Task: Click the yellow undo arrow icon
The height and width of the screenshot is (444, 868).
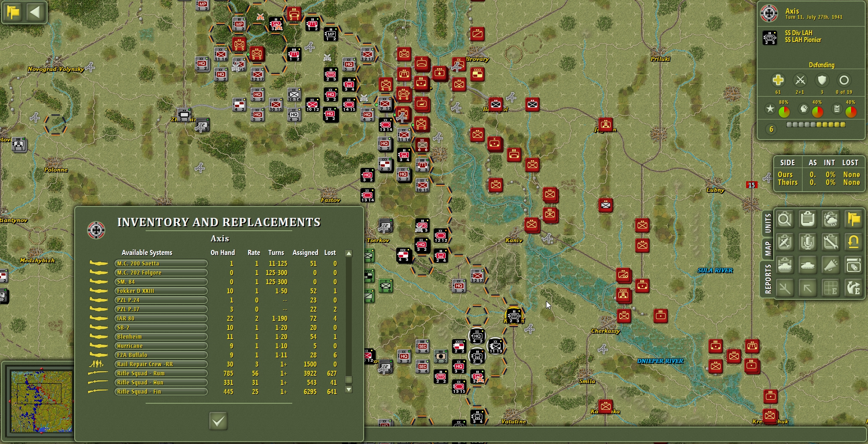Action: tap(853, 242)
